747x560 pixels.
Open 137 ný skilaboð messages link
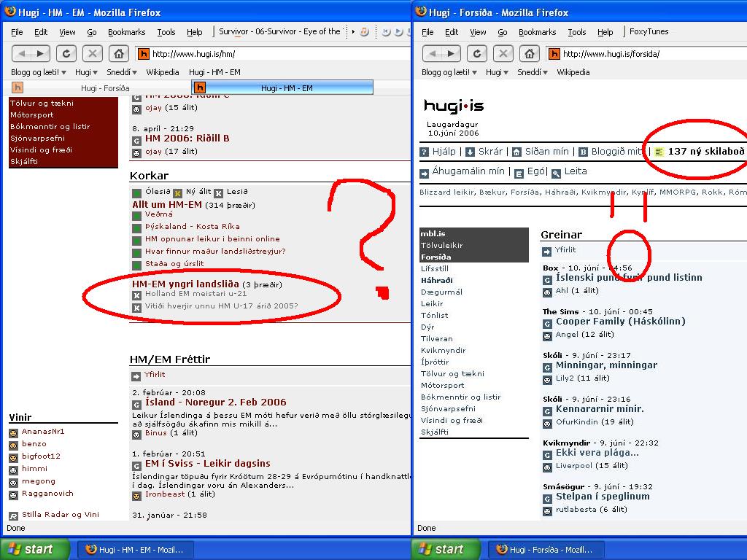(x=705, y=152)
